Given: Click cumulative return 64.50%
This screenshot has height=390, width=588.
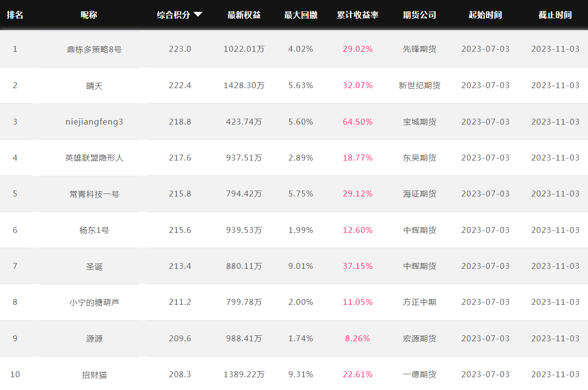Looking at the screenshot, I should 358,122.
